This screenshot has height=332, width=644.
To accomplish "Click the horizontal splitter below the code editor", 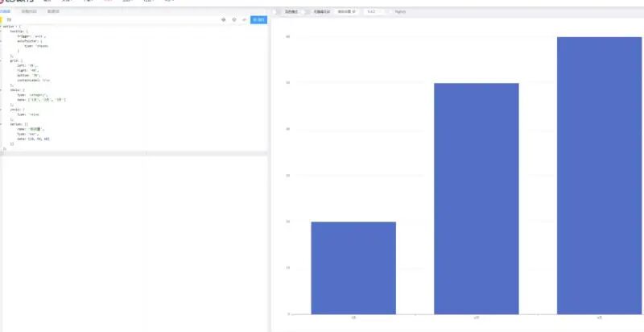I will click(x=134, y=154).
